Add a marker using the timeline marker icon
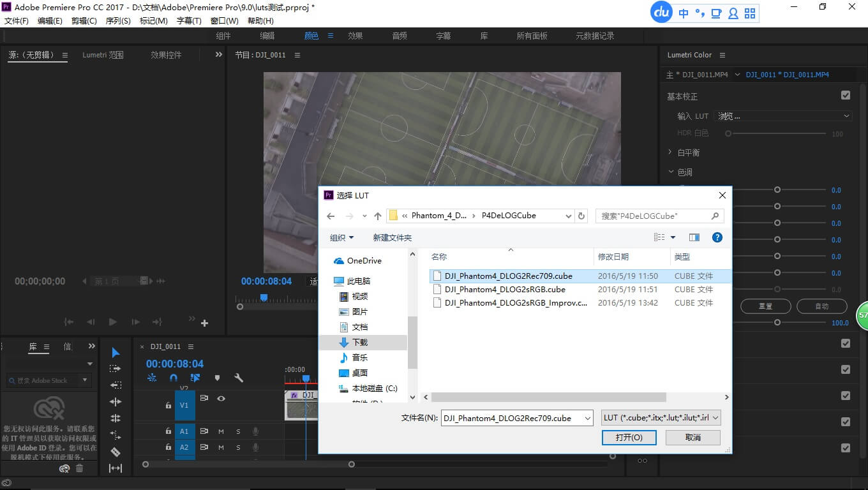The width and height of the screenshot is (868, 490). click(217, 378)
